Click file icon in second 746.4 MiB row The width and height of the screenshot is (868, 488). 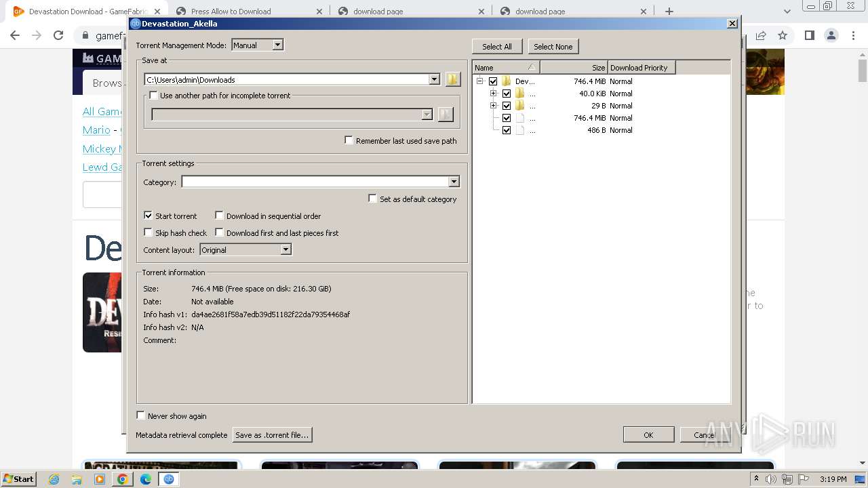click(x=519, y=118)
